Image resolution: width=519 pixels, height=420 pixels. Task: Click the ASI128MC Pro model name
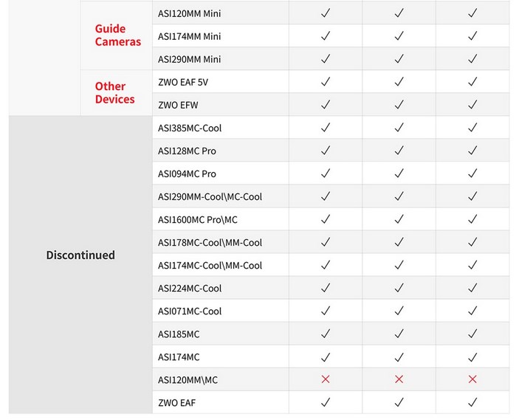(187, 151)
